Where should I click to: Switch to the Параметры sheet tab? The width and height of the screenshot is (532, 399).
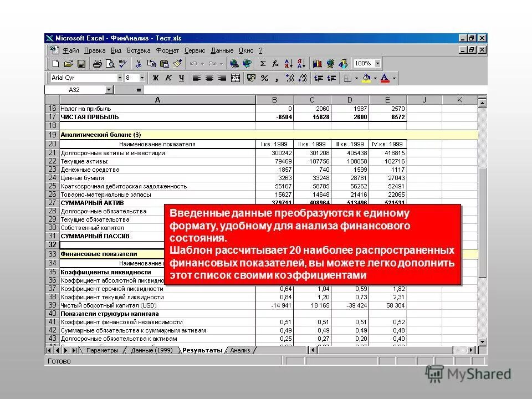[103, 350]
